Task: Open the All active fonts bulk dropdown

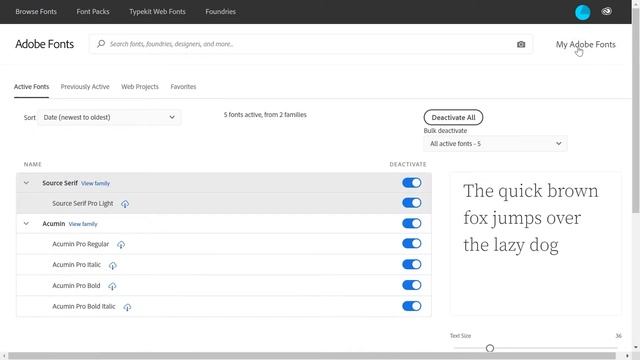Action: pyautogui.click(x=496, y=144)
